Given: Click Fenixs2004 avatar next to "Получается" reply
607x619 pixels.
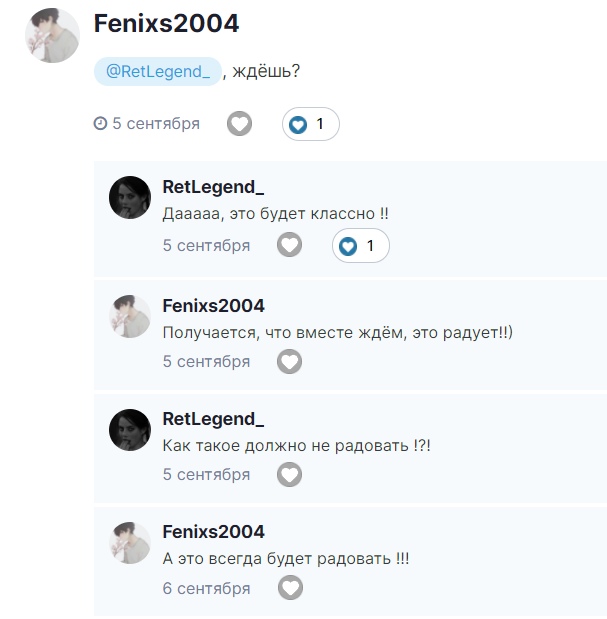Looking at the screenshot, I should pyautogui.click(x=129, y=315).
